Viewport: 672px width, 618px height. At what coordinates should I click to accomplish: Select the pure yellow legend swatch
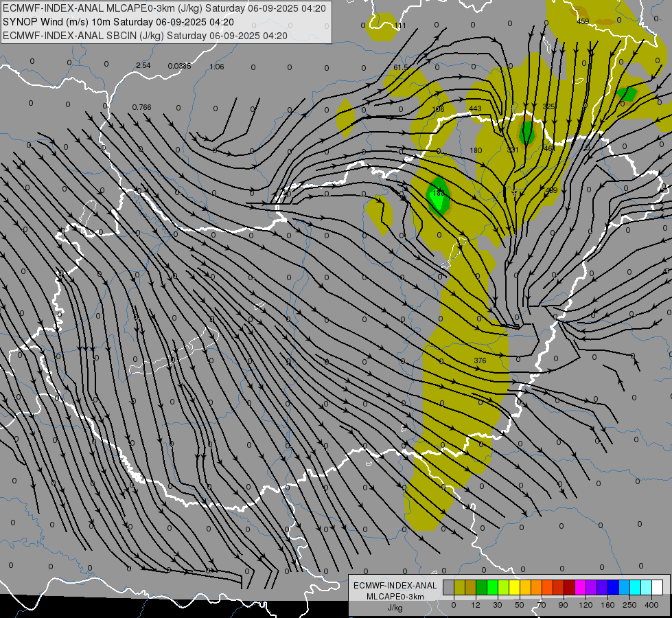(x=515, y=587)
